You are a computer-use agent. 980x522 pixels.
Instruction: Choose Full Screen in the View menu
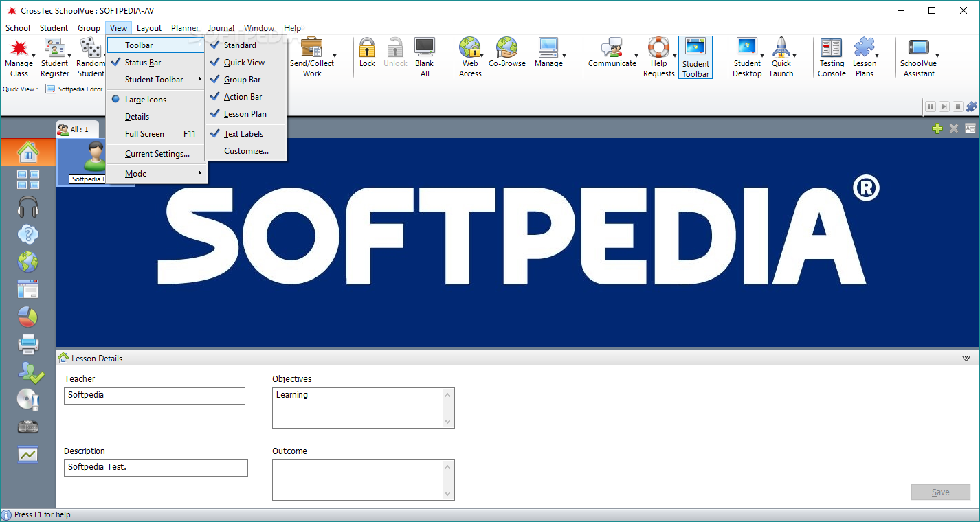[x=157, y=134]
